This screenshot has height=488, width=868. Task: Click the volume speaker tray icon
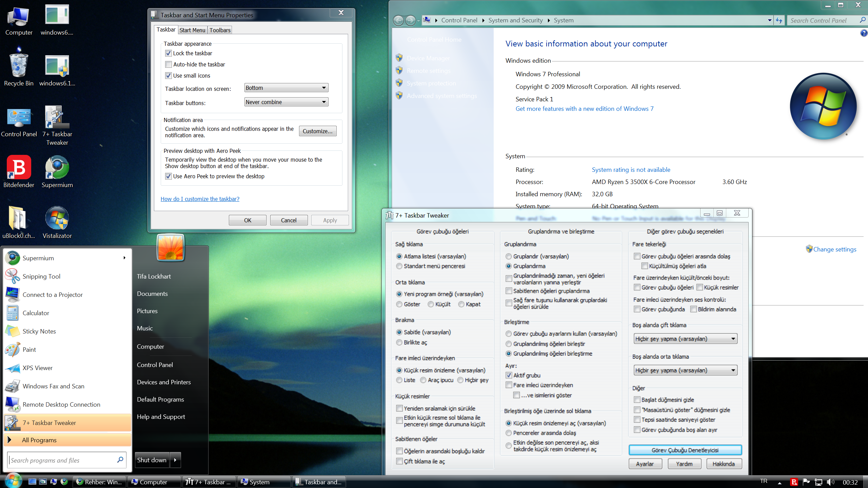click(830, 482)
